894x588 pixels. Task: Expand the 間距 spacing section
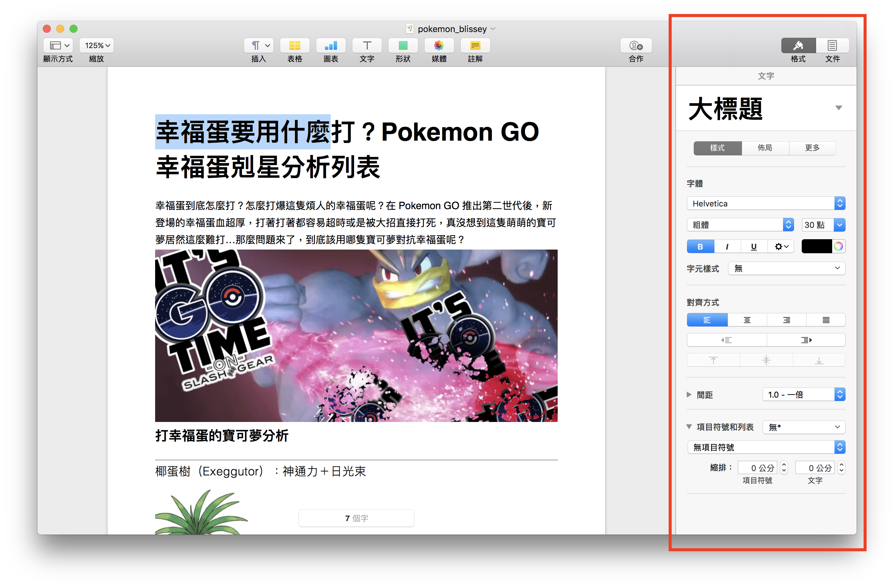click(689, 395)
